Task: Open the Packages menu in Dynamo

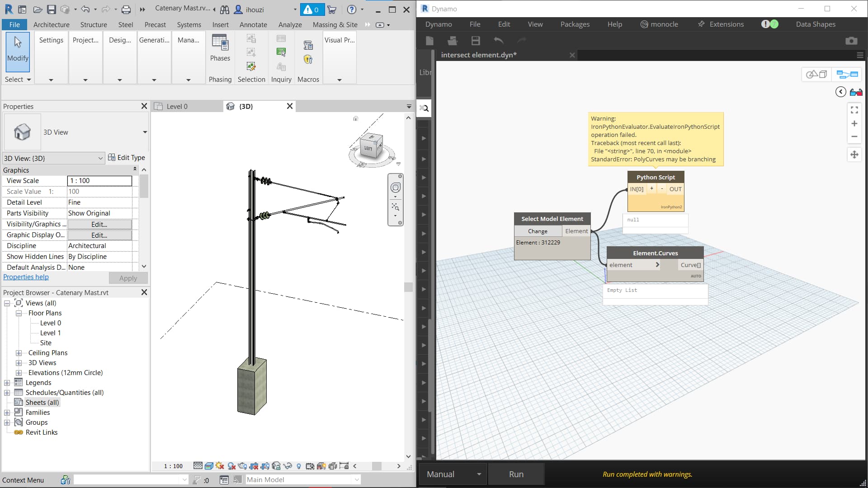Action: [x=575, y=24]
